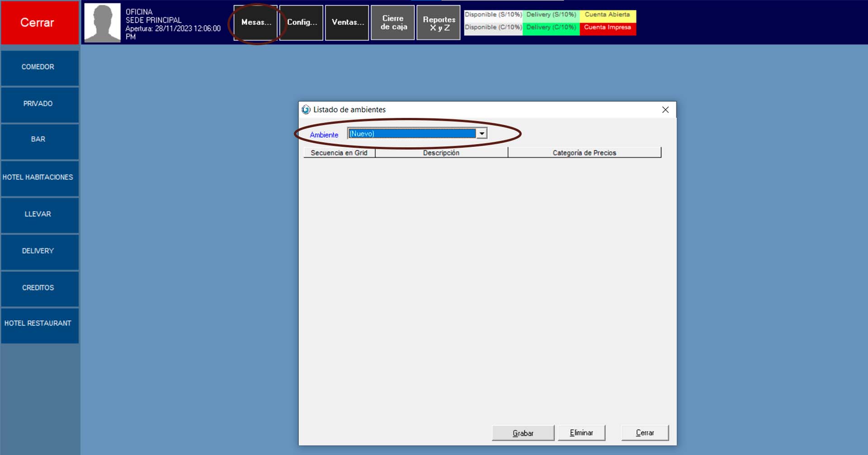
Task: Open the Config toolbar button
Action: [302, 23]
